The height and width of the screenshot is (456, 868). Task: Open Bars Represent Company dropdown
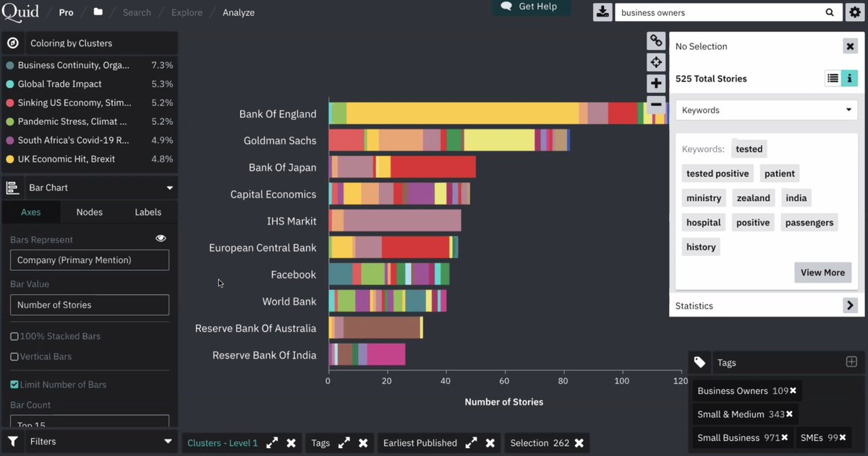point(90,260)
